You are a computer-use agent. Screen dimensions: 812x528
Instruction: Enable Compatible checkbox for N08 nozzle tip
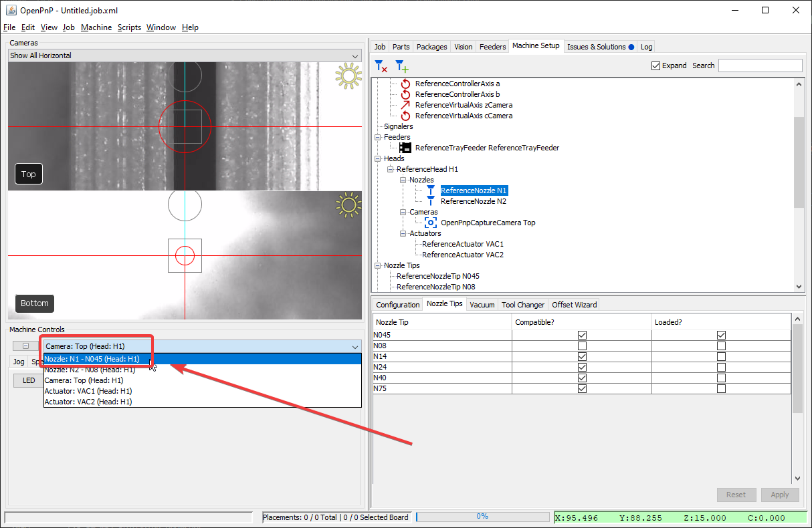582,346
